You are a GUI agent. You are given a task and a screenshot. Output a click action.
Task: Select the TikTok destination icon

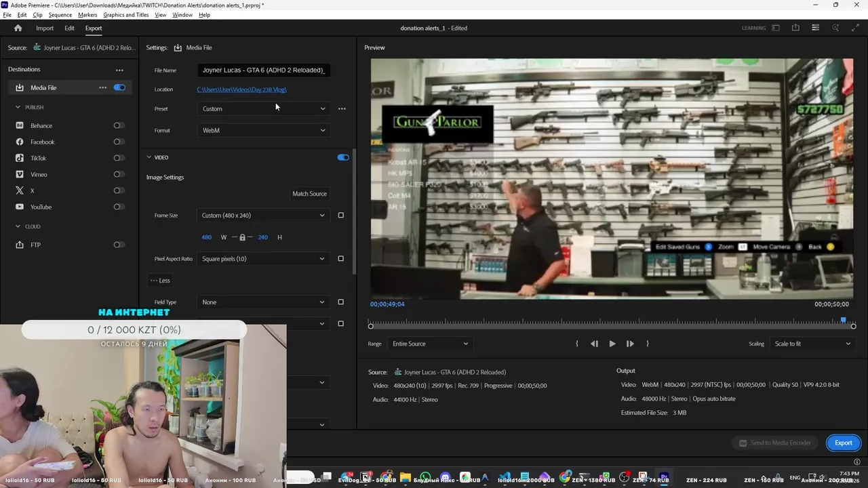(20, 158)
